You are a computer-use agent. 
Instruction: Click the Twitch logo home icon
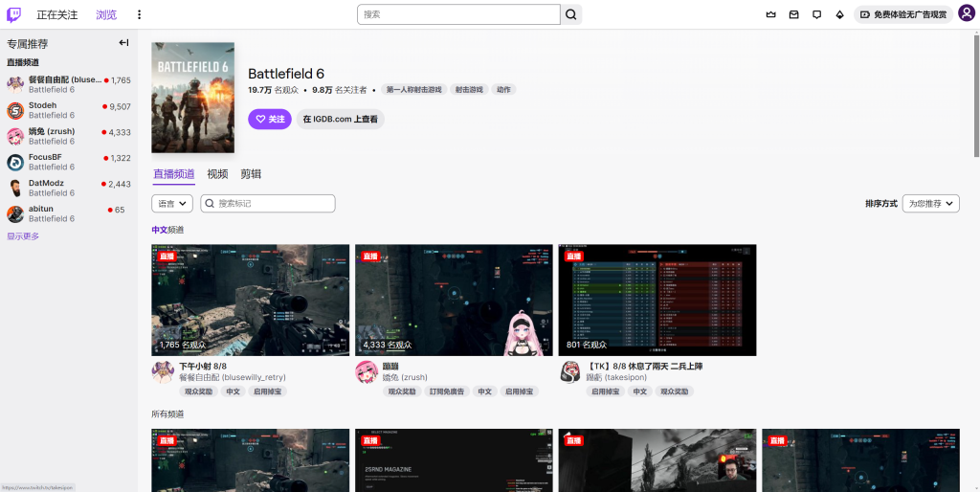pos(13,14)
